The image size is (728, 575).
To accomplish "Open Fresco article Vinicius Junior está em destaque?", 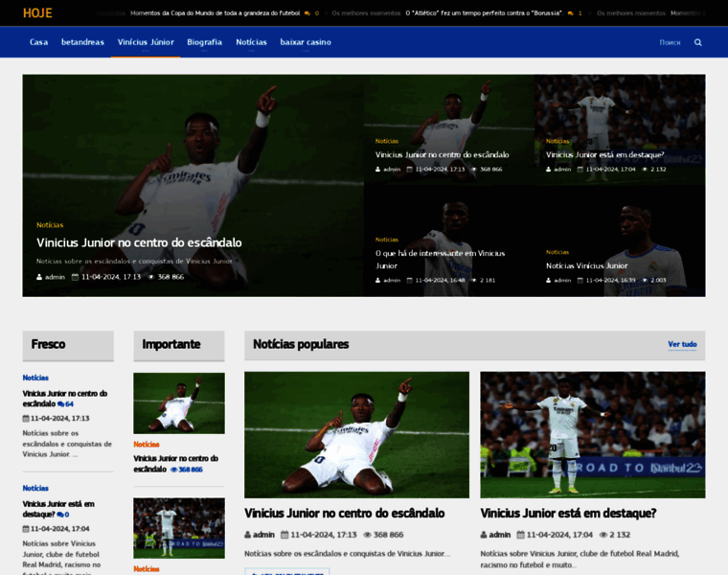I will (58, 509).
